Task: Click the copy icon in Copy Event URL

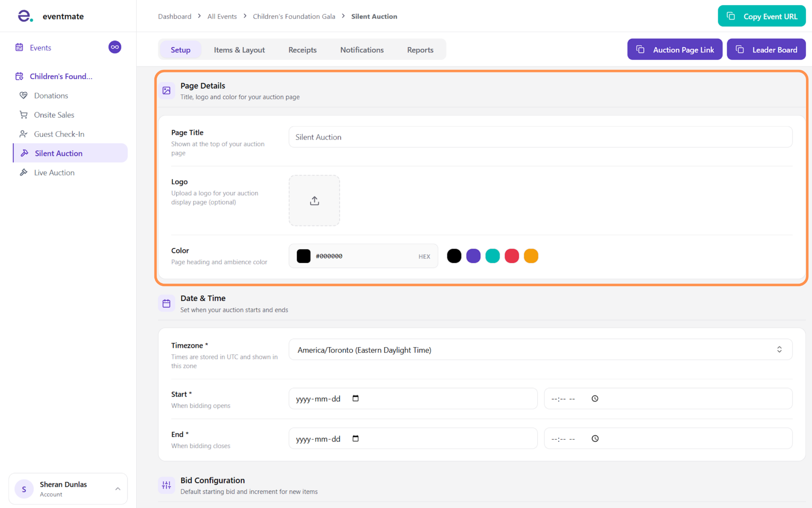Action: 731,16
